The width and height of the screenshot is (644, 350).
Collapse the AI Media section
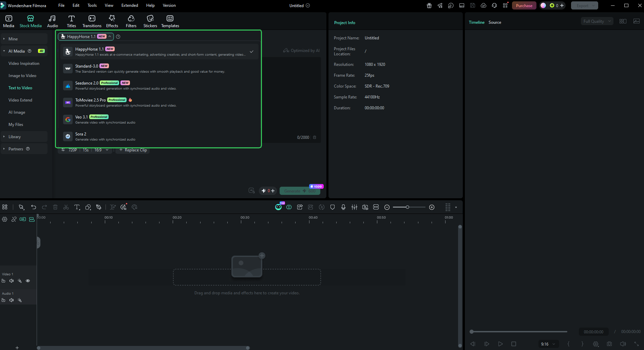(x=24, y=51)
